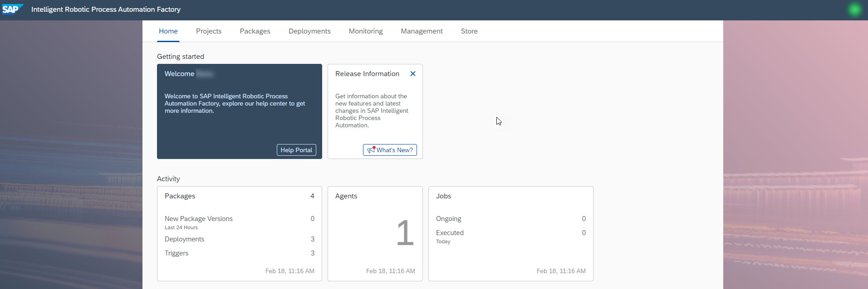Open the Management tab
Viewport: 868px width, 289px height.
click(x=422, y=31)
